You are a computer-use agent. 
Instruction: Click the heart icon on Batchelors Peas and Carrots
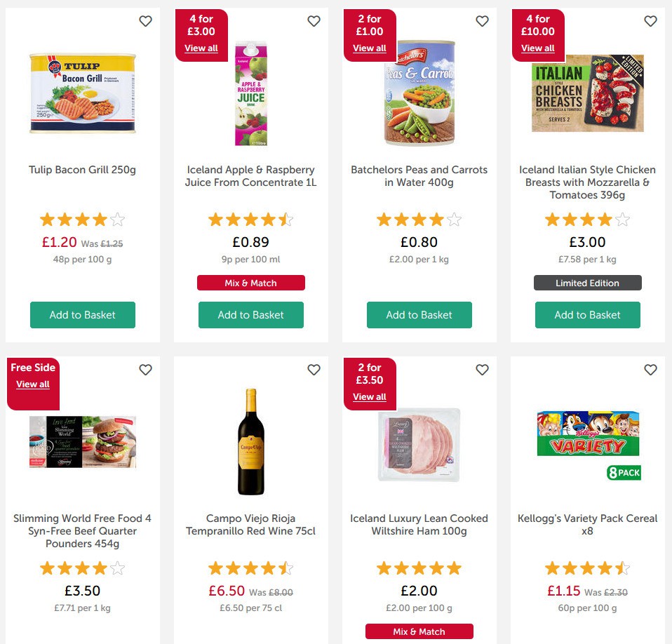(x=482, y=21)
